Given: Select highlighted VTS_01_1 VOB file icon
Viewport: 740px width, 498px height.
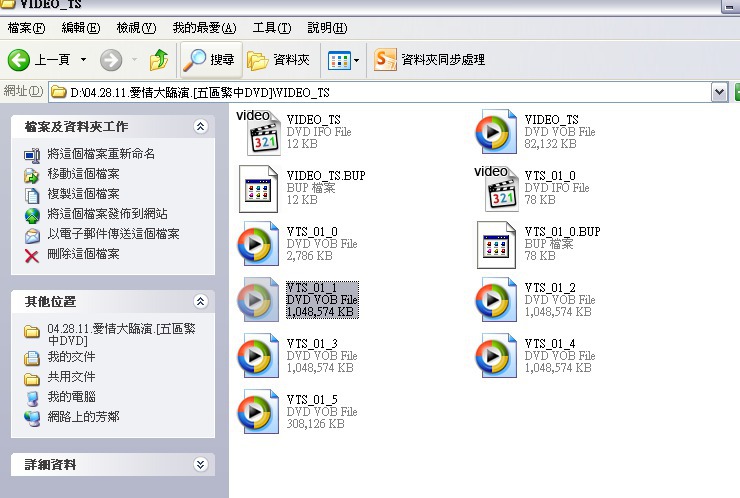Looking at the screenshot, I should tap(258, 300).
